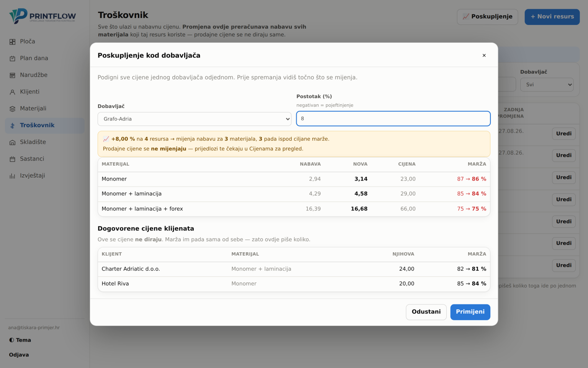Click the margin value 75 → 75 %
The width and height of the screenshot is (588, 368).
472,209
